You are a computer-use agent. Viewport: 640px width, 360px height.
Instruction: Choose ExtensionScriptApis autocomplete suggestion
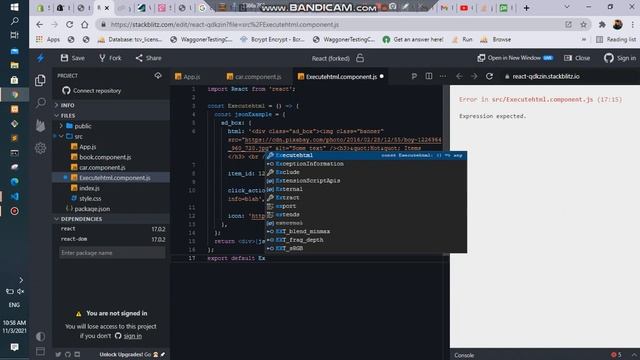[x=366, y=180]
